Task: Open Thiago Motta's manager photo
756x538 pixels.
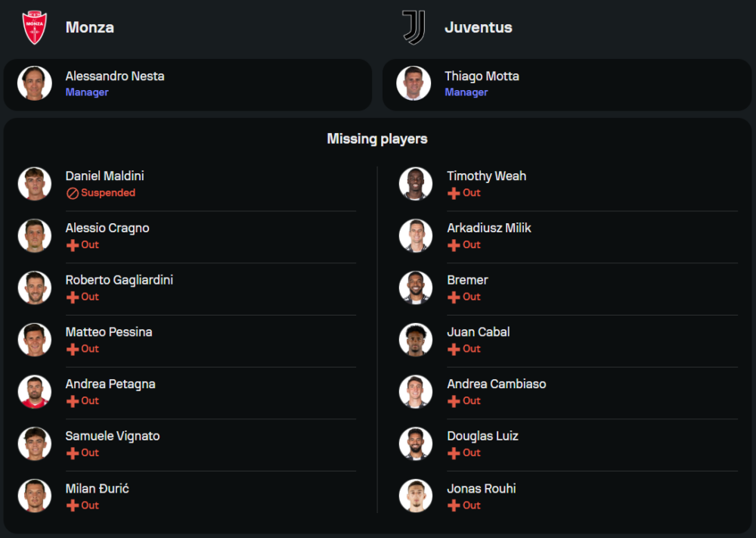Action: [x=414, y=83]
